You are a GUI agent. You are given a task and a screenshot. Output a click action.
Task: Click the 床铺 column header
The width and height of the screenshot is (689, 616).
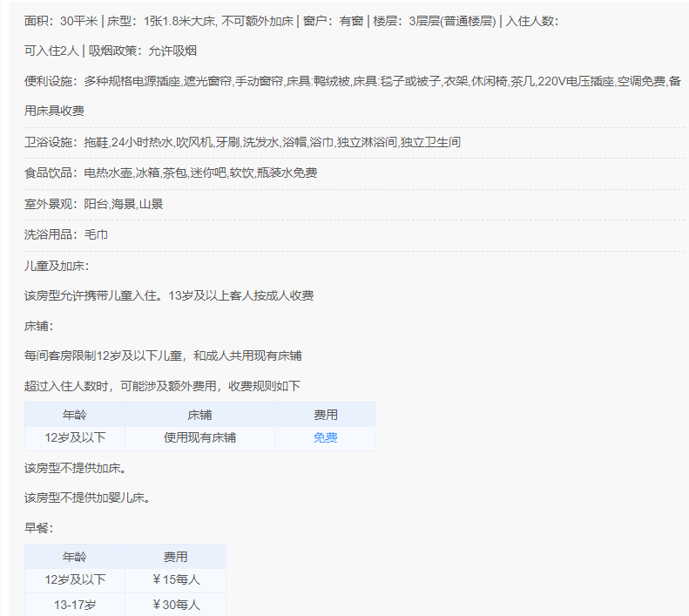(200, 415)
